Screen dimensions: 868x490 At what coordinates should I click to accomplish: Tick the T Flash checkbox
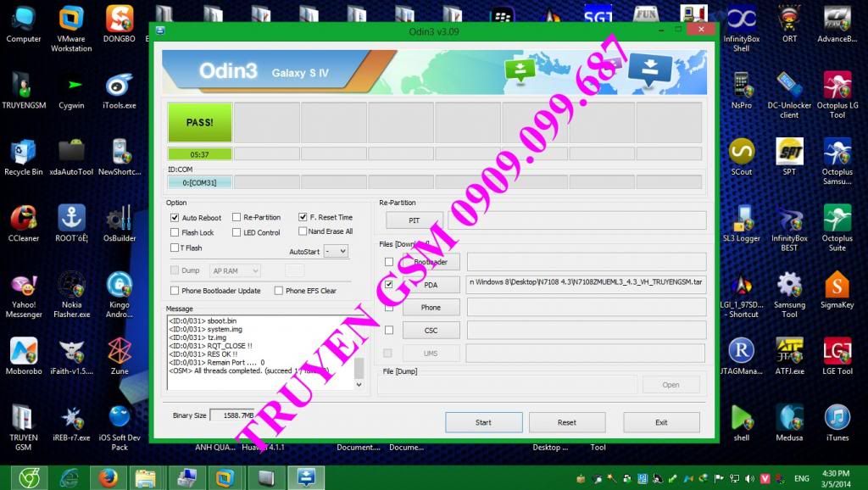pos(175,248)
